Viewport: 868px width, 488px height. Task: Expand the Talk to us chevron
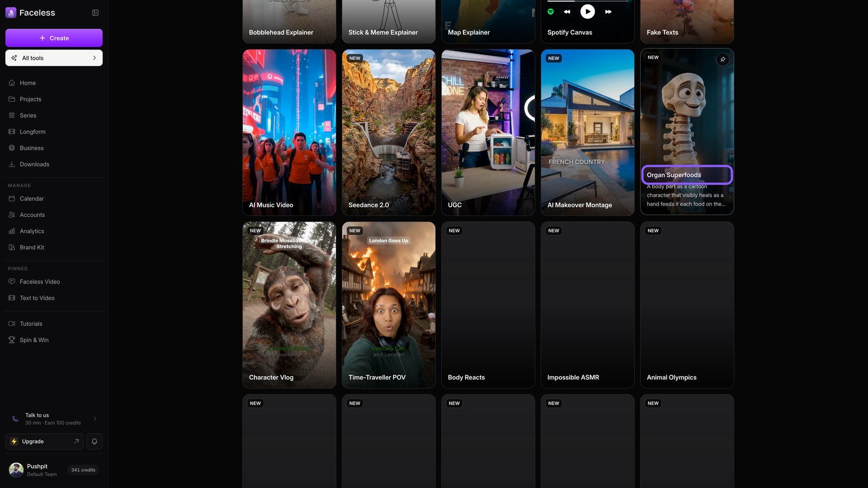(x=95, y=419)
